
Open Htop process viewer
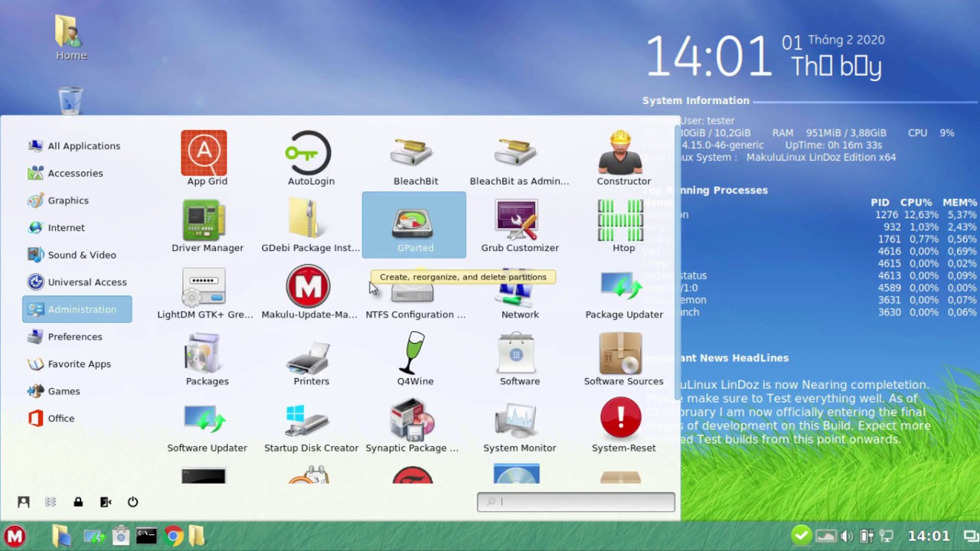pos(623,225)
